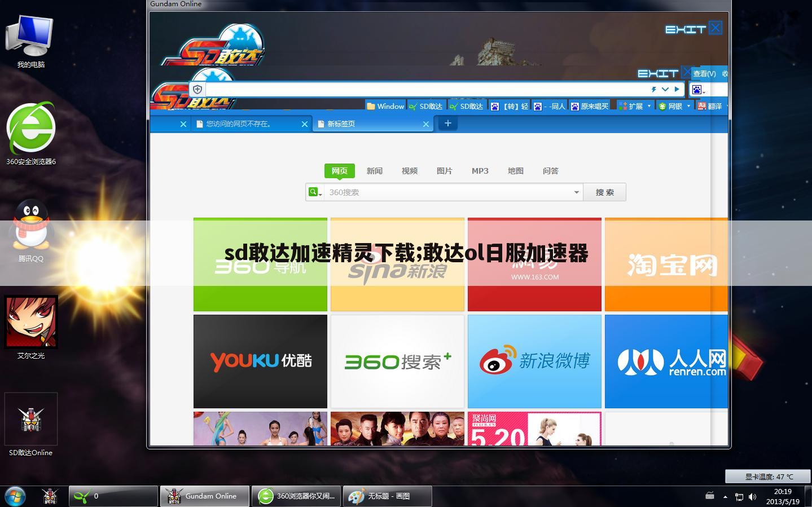The width and height of the screenshot is (812, 507).
Task: Close the 新标签页 tab
Action: [426, 124]
